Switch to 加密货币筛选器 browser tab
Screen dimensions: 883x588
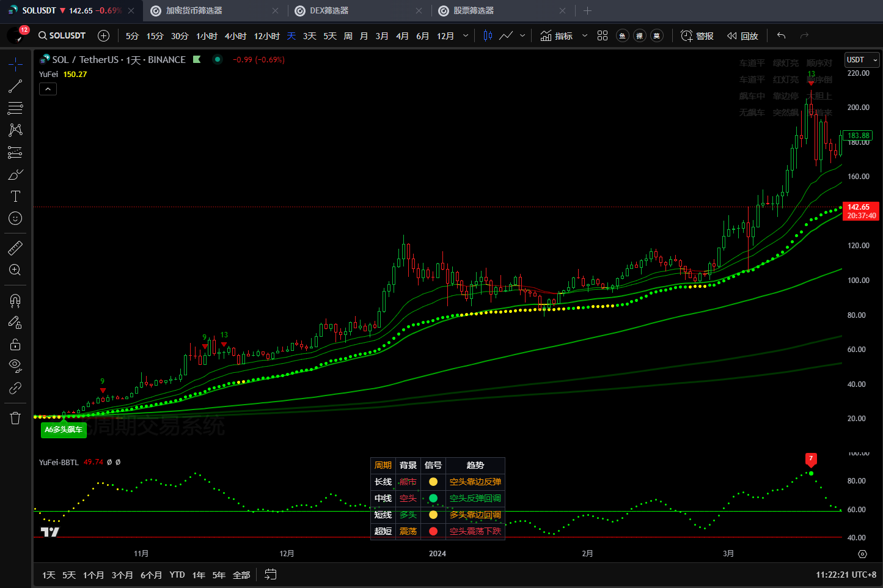214,10
